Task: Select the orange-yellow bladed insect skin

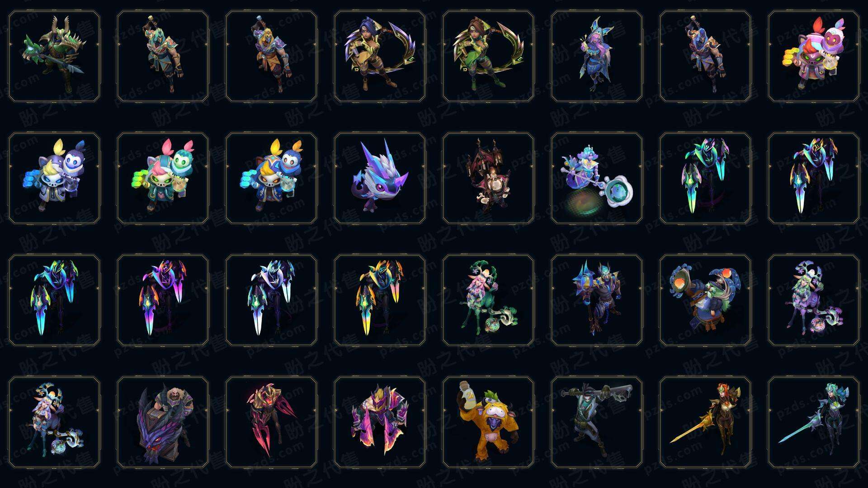Action: pos(380,300)
